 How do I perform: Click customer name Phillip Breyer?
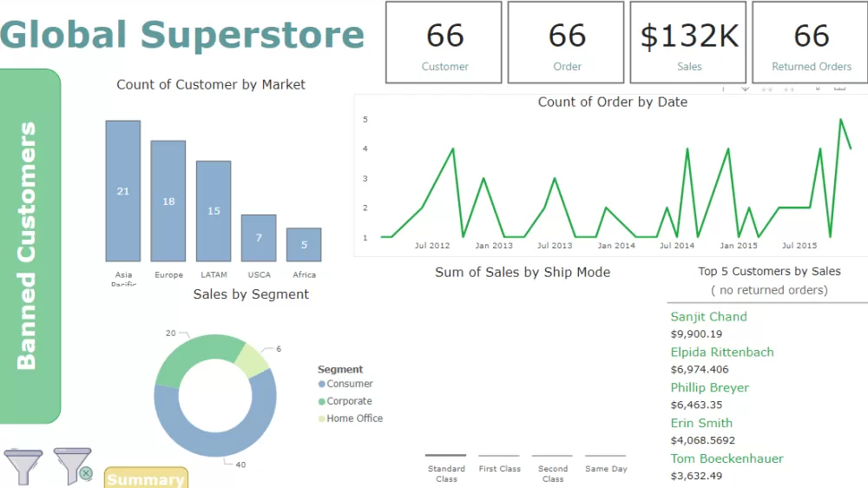tap(710, 387)
